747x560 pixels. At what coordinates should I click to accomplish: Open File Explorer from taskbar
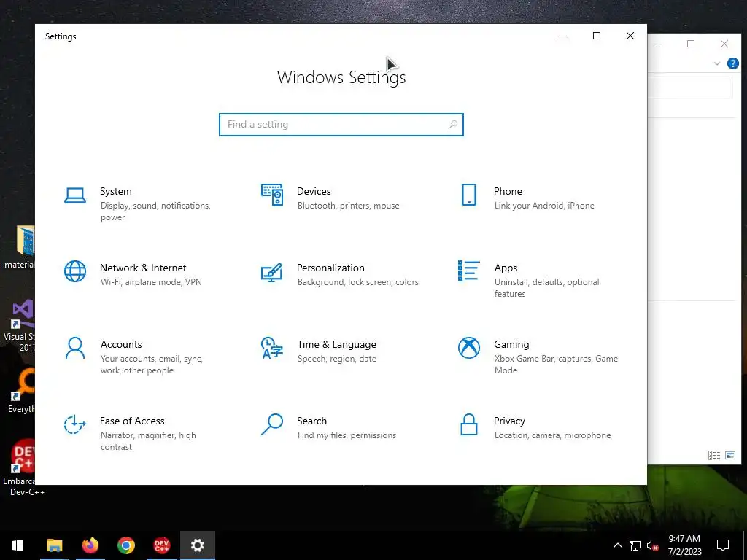[54, 545]
